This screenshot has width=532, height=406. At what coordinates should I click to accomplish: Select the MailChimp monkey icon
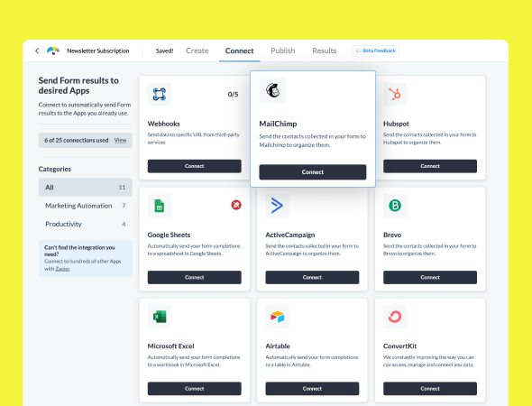(x=272, y=90)
